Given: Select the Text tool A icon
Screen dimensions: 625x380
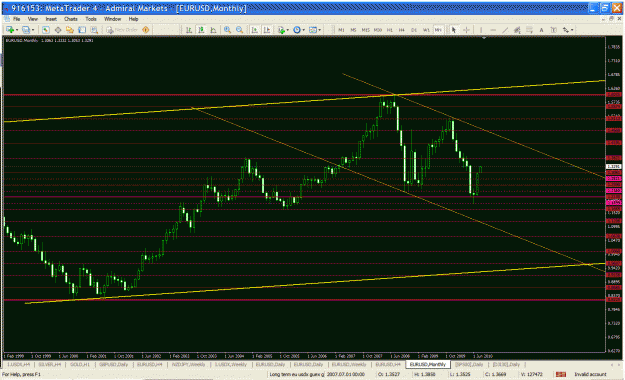Looking at the screenshot, I should [x=541, y=30].
